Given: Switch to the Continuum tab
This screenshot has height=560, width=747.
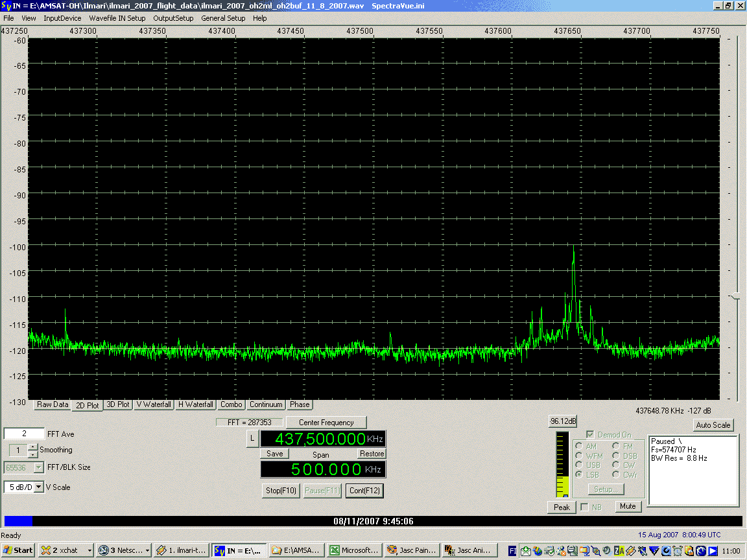Looking at the screenshot, I should click(266, 404).
